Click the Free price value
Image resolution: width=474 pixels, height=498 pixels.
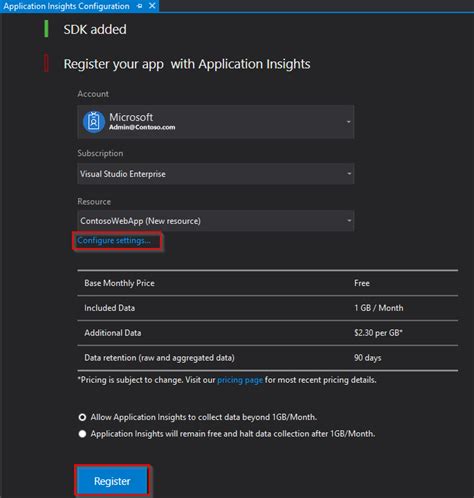[x=362, y=283]
